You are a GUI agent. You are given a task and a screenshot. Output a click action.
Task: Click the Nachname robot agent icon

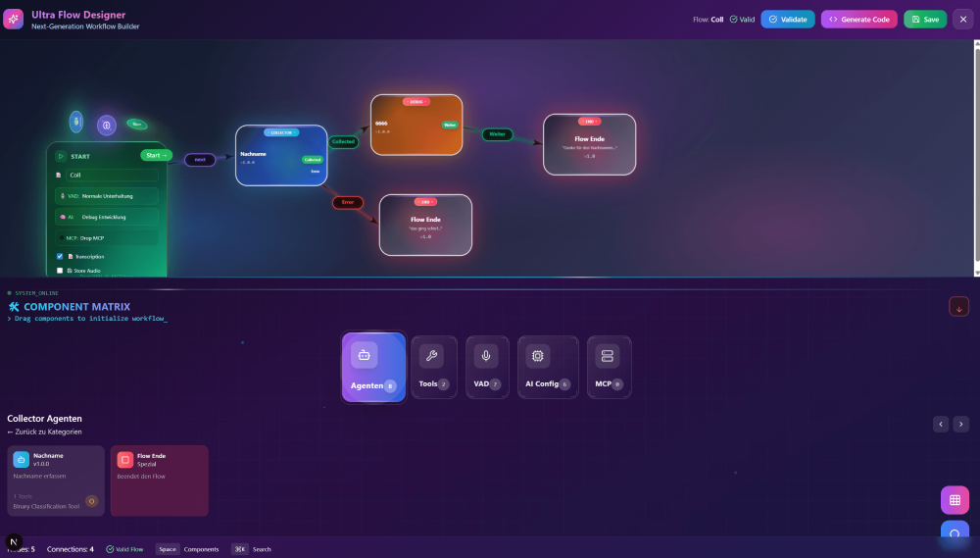(22, 459)
